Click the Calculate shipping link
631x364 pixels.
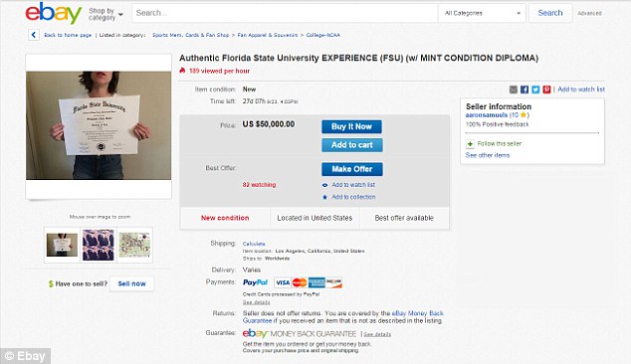click(254, 244)
